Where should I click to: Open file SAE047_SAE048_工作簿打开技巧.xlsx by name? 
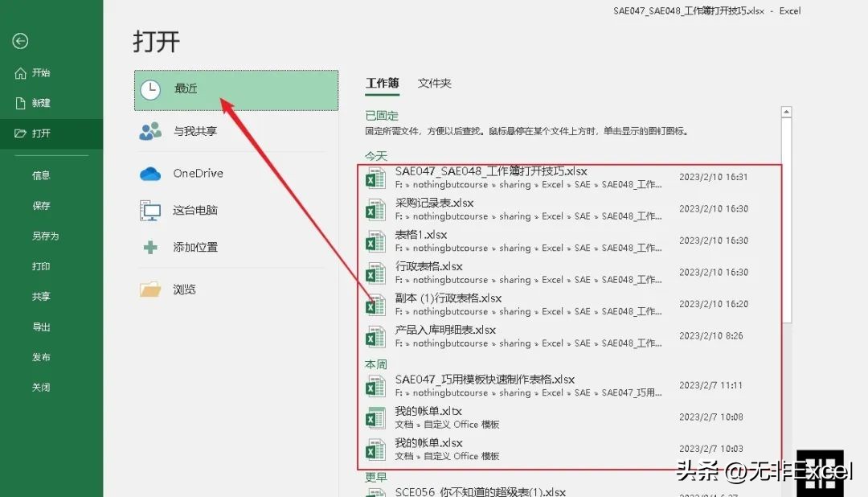pos(491,171)
